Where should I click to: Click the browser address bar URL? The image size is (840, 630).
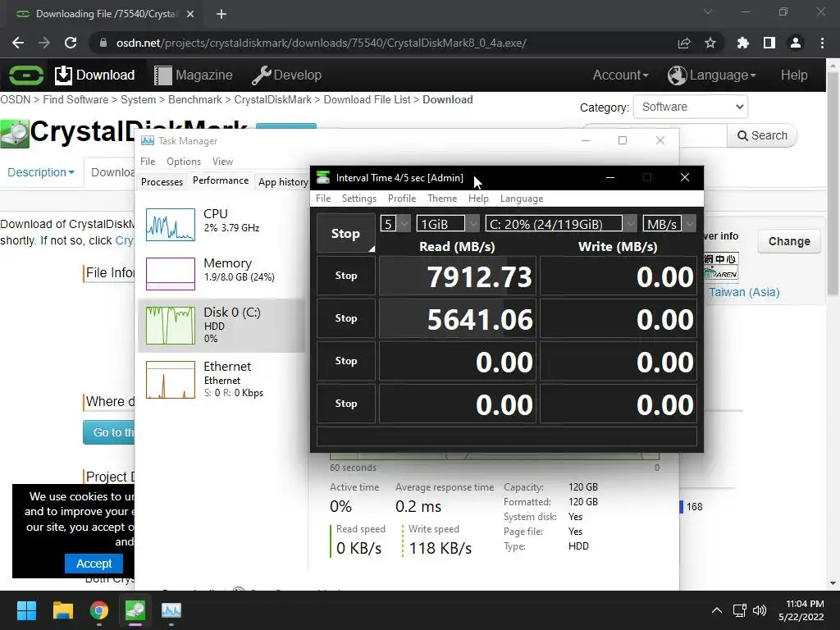tap(322, 43)
